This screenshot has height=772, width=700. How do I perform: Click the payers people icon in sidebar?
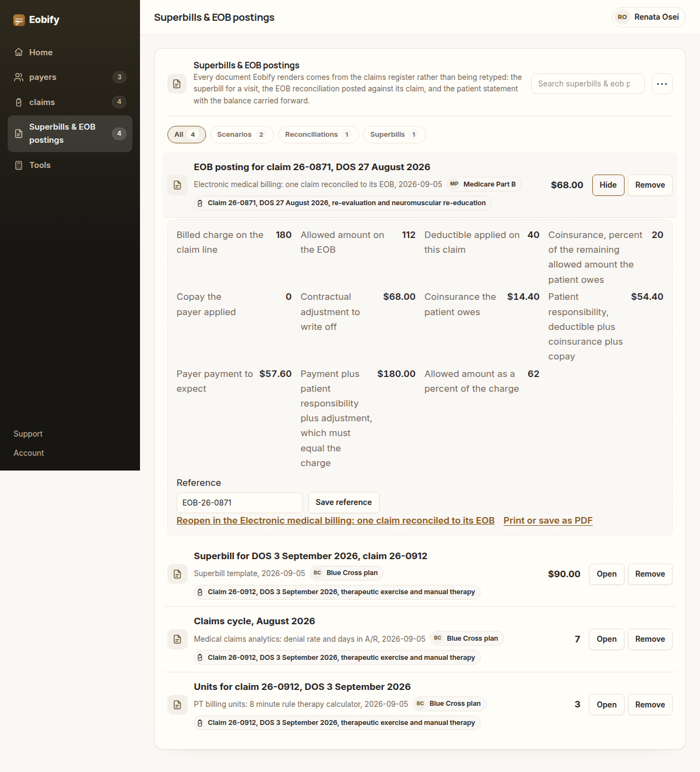(x=19, y=77)
